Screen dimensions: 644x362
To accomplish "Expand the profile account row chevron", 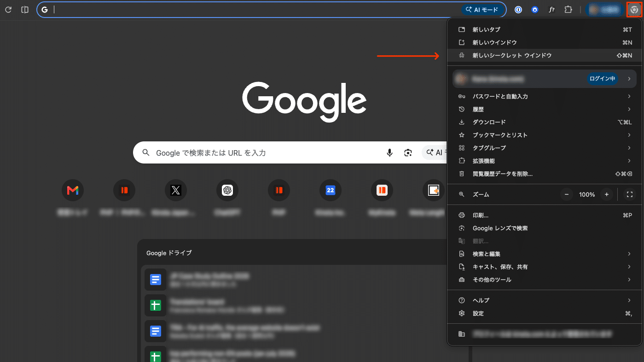I will click(x=629, y=79).
